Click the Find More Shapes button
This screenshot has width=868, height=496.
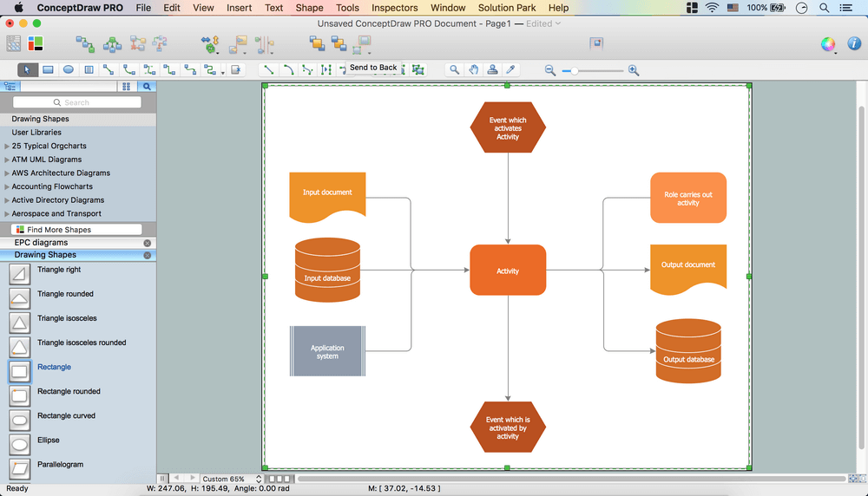tap(78, 230)
